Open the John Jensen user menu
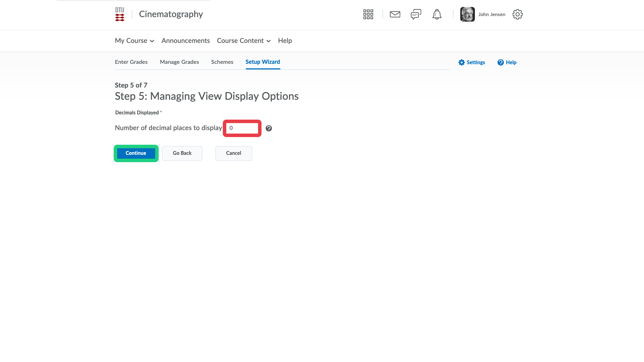 [491, 14]
